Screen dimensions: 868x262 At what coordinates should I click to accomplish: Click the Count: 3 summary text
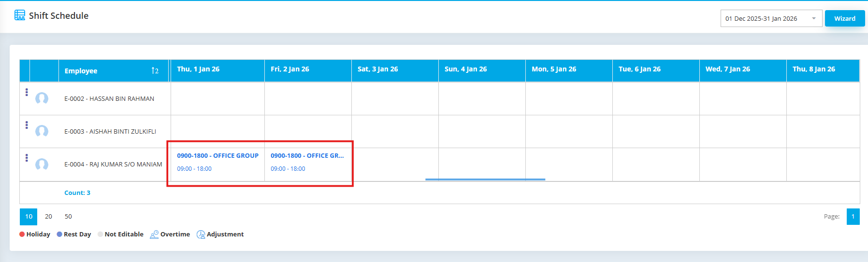[x=77, y=193]
